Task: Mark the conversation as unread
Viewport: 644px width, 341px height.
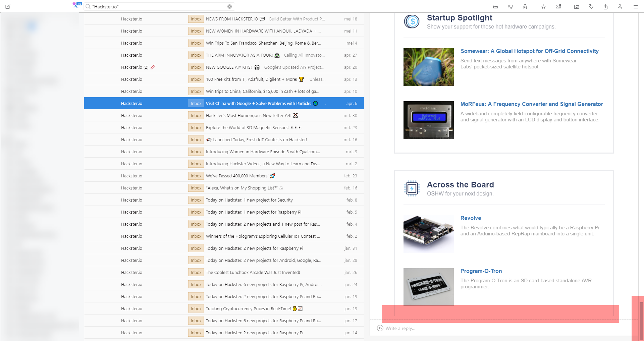Action: point(558,6)
